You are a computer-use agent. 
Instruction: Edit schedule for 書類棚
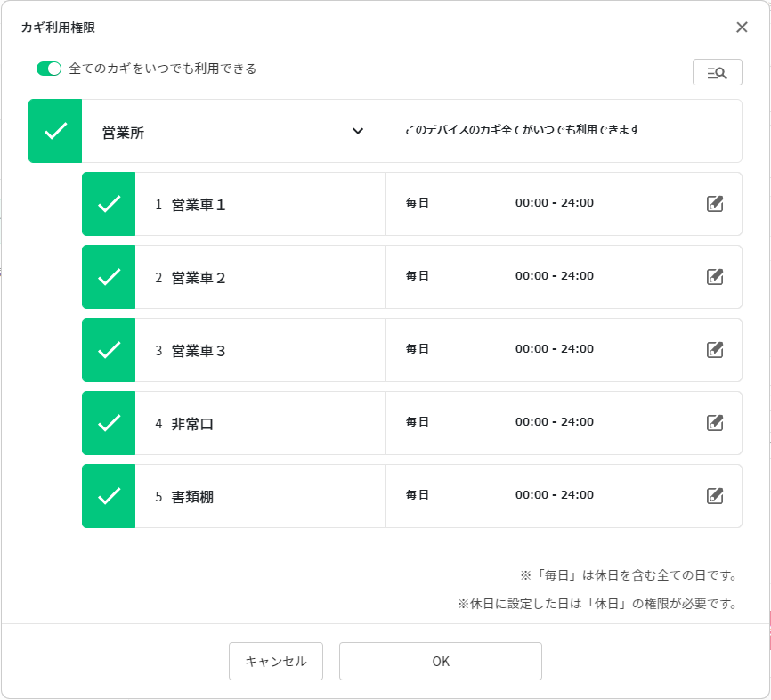pos(714,496)
